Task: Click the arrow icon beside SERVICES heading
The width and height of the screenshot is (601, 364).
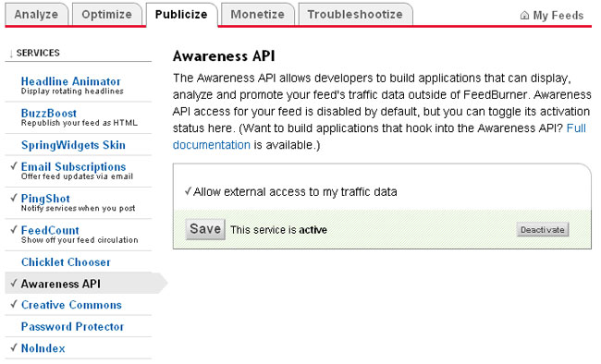Action: point(11,54)
